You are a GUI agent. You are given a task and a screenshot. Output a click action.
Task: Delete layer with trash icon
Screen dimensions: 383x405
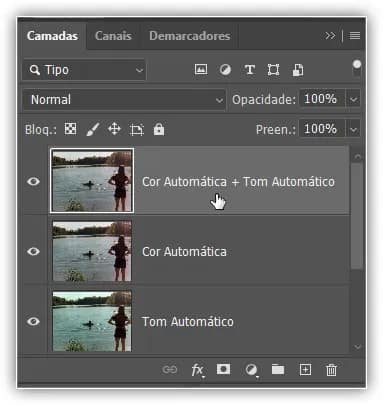point(331,370)
